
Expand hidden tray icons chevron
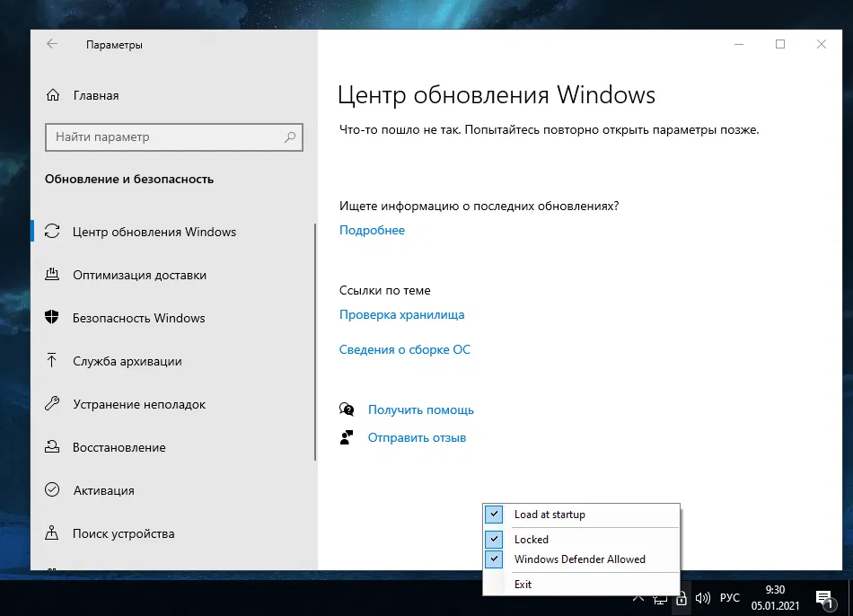(638, 599)
